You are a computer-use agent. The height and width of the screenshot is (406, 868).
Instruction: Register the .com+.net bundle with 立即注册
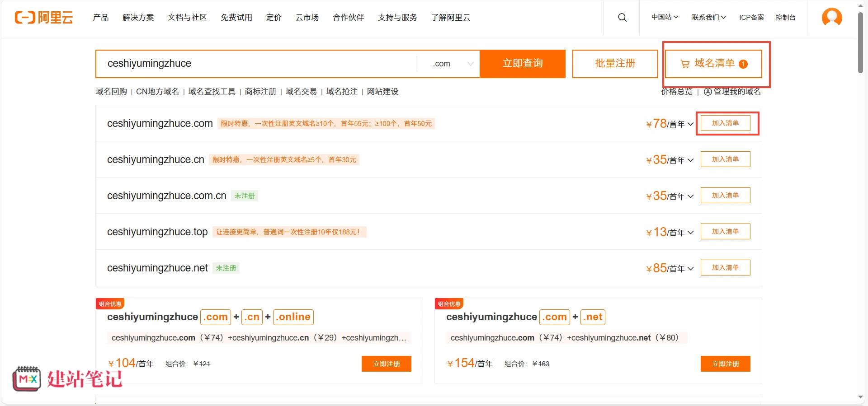pyautogui.click(x=725, y=364)
